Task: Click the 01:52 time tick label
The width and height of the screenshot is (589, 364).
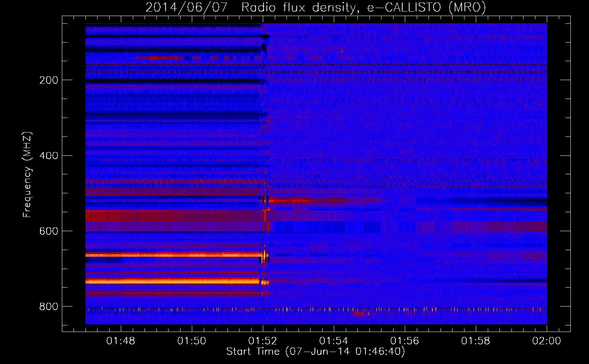Action: (x=262, y=341)
